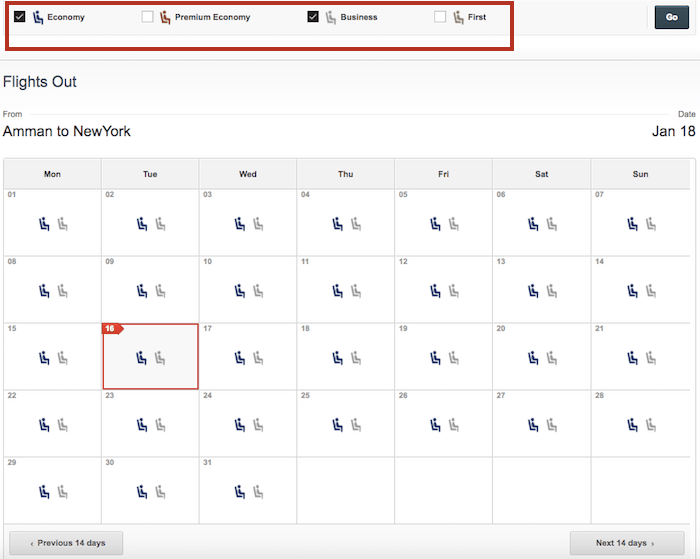Select blue economy seat icon on day 19
700x559 pixels.
pyautogui.click(x=435, y=358)
